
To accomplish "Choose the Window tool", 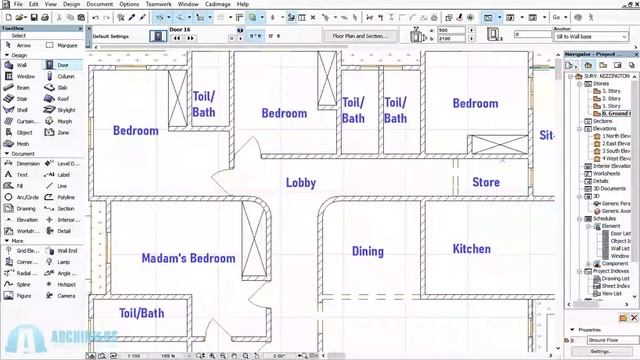I will (x=20, y=76).
